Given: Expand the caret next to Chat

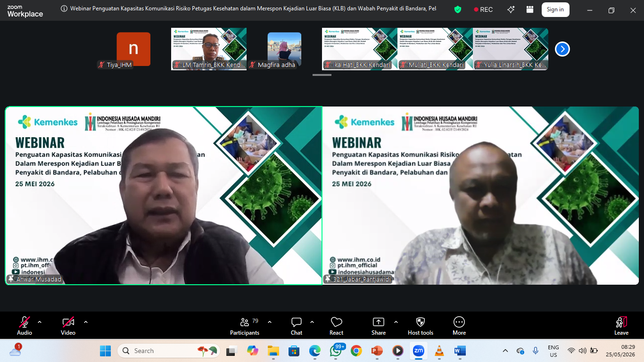Looking at the screenshot, I should pos(312,322).
